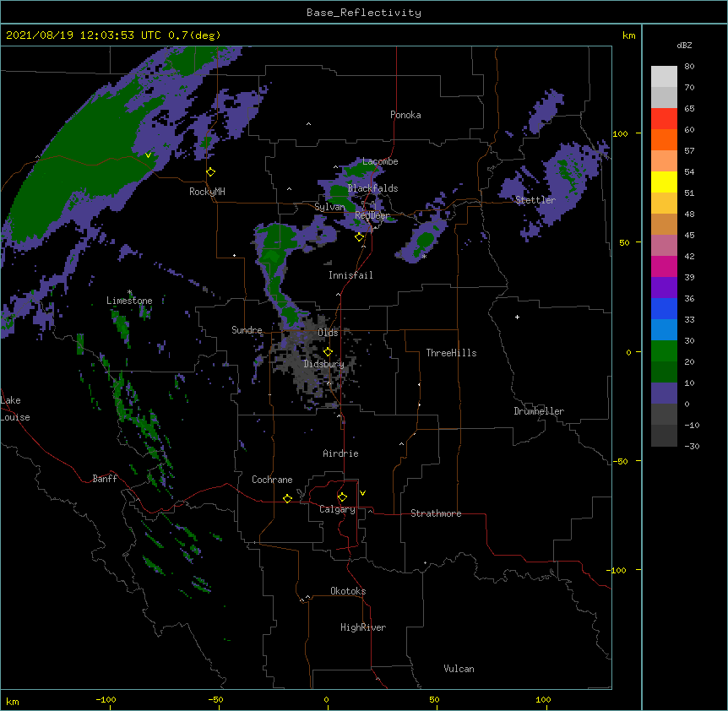
Task: Select the Drumheller label
Action: (x=539, y=411)
